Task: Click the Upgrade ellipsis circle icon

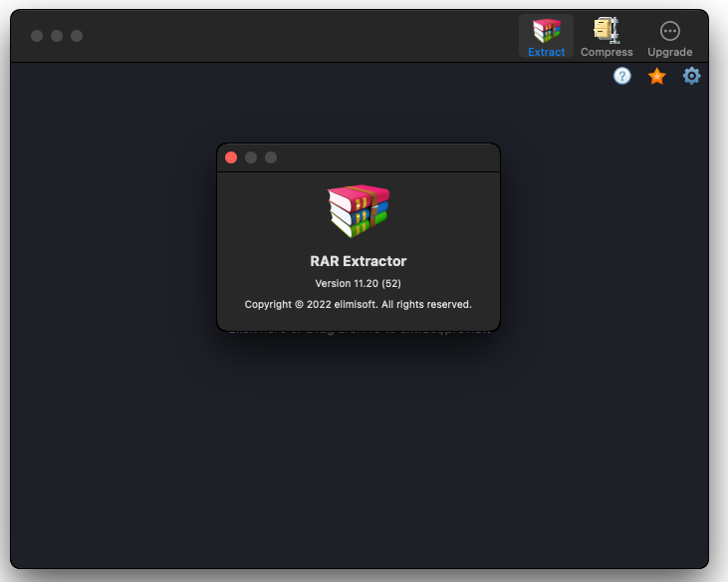Action: point(670,31)
